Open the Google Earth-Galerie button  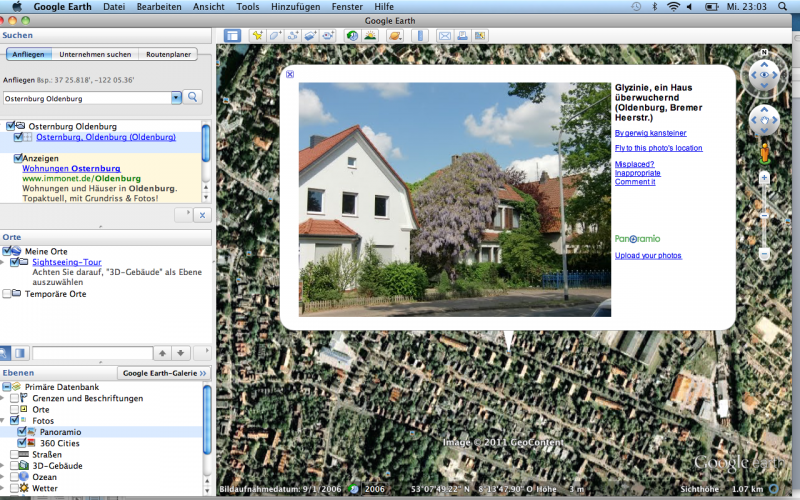point(163,373)
